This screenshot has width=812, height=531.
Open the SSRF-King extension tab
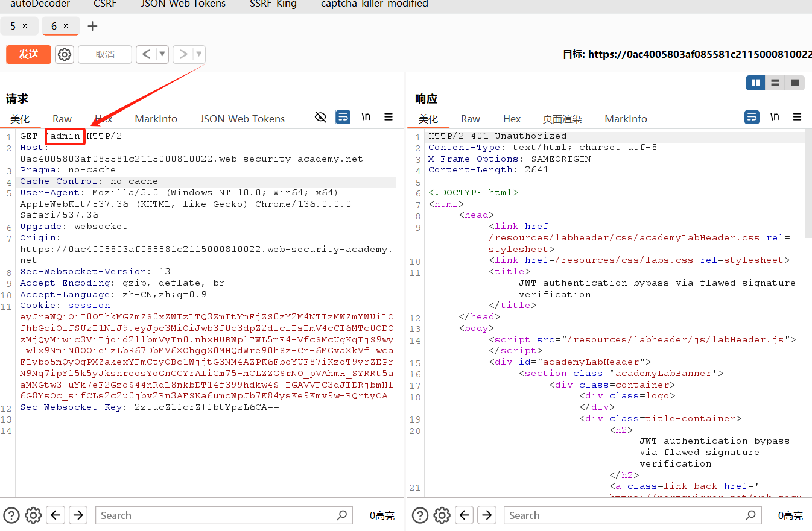(x=273, y=4)
